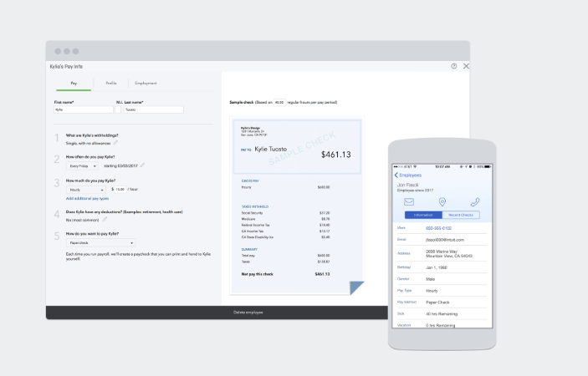
Task: Tap the Email row on phone
Action: point(442,240)
